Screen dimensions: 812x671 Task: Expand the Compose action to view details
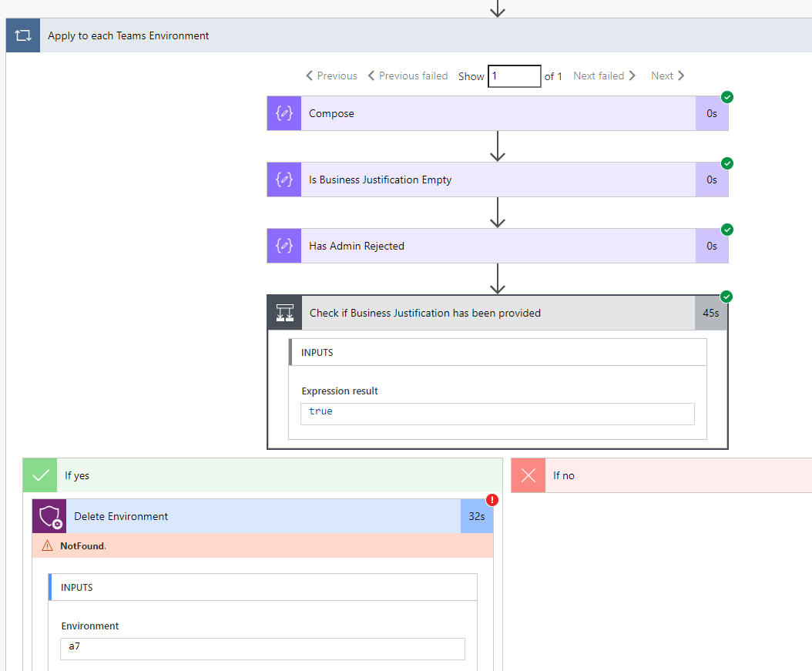(501, 113)
